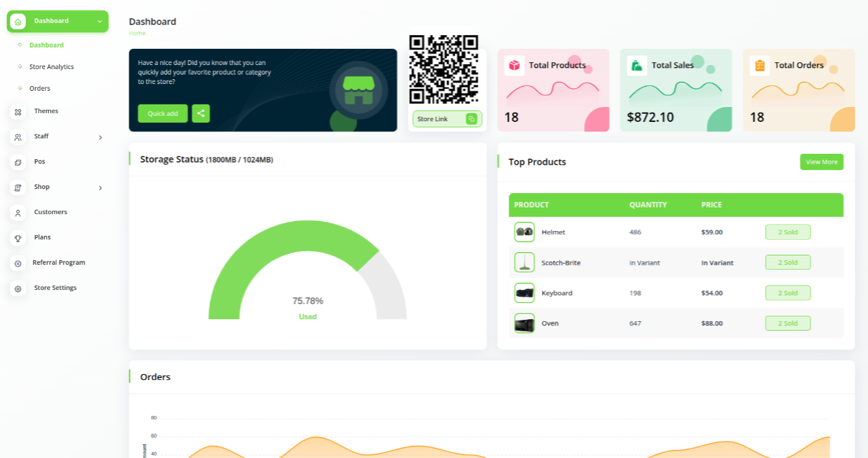Click the store QR code

(443, 69)
